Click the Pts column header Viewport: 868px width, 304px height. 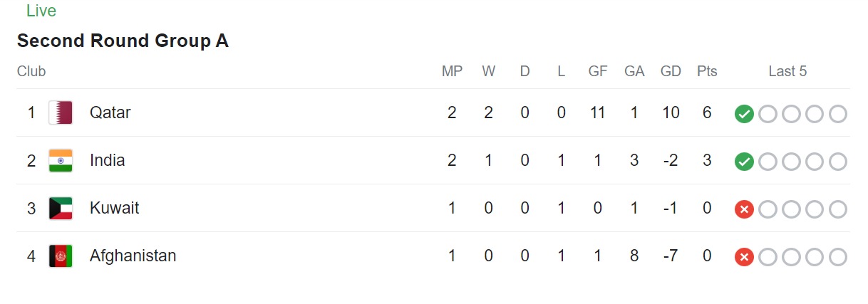point(707,72)
